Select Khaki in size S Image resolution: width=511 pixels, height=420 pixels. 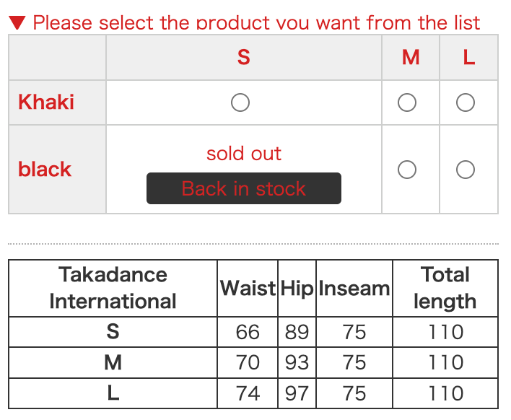240,103
